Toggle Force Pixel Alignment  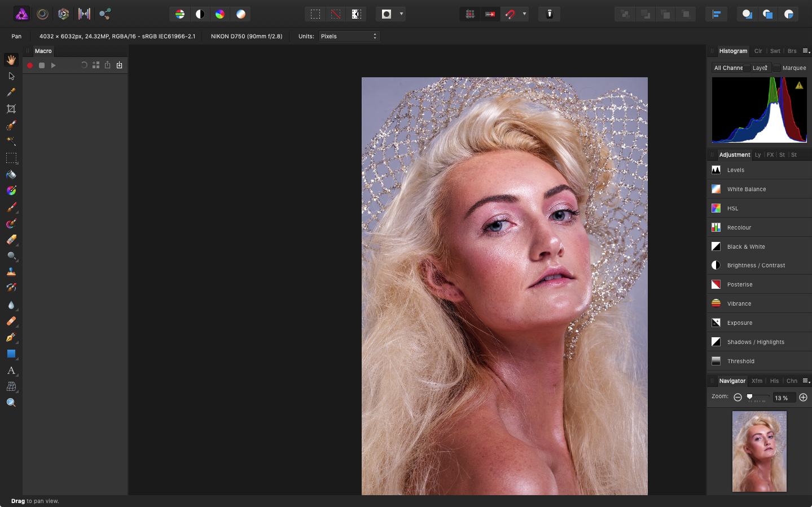point(470,14)
